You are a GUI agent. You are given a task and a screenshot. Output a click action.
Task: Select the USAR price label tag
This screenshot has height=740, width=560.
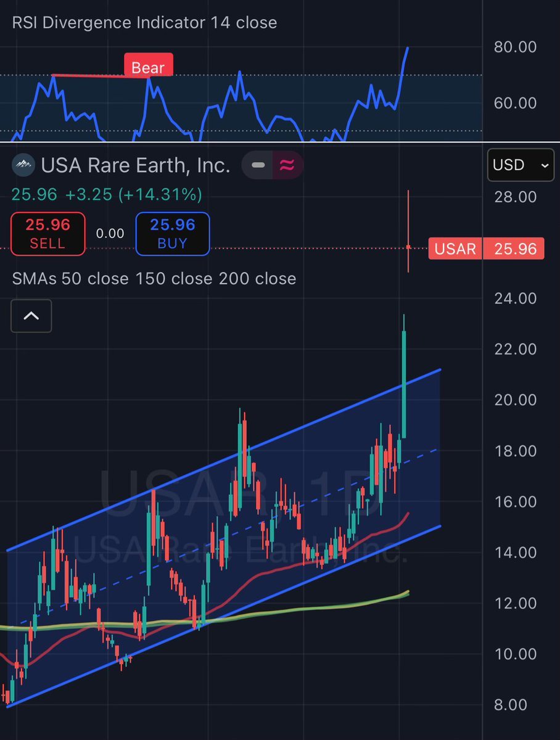point(455,249)
